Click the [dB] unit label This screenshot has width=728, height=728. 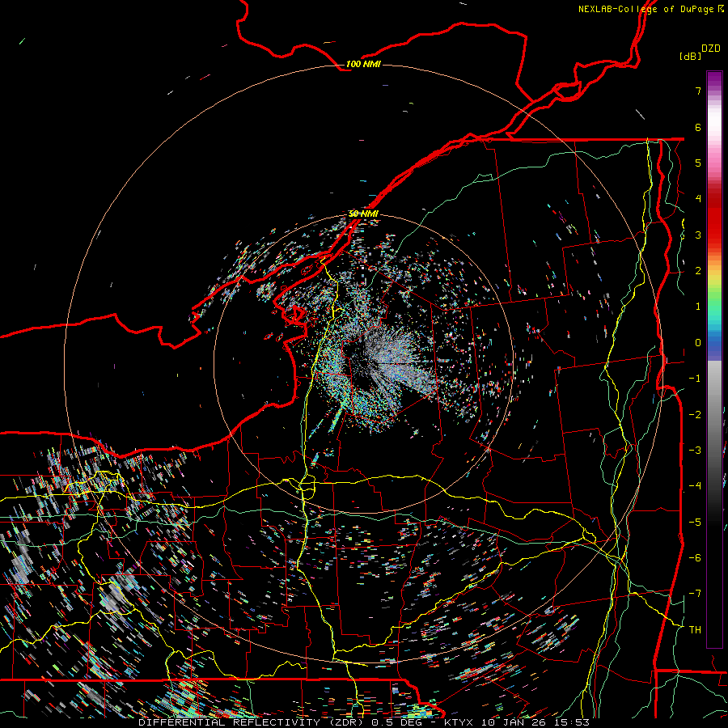[690, 56]
